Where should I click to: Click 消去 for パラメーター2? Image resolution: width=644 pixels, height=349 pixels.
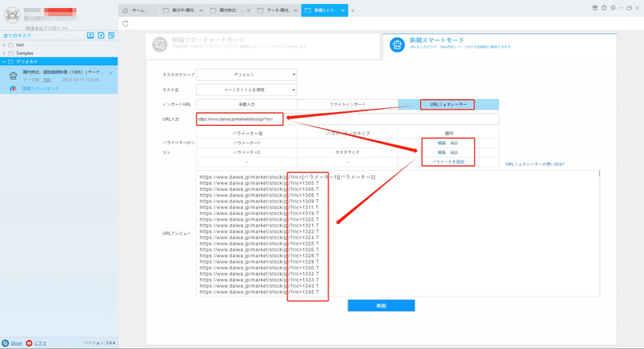coord(454,152)
